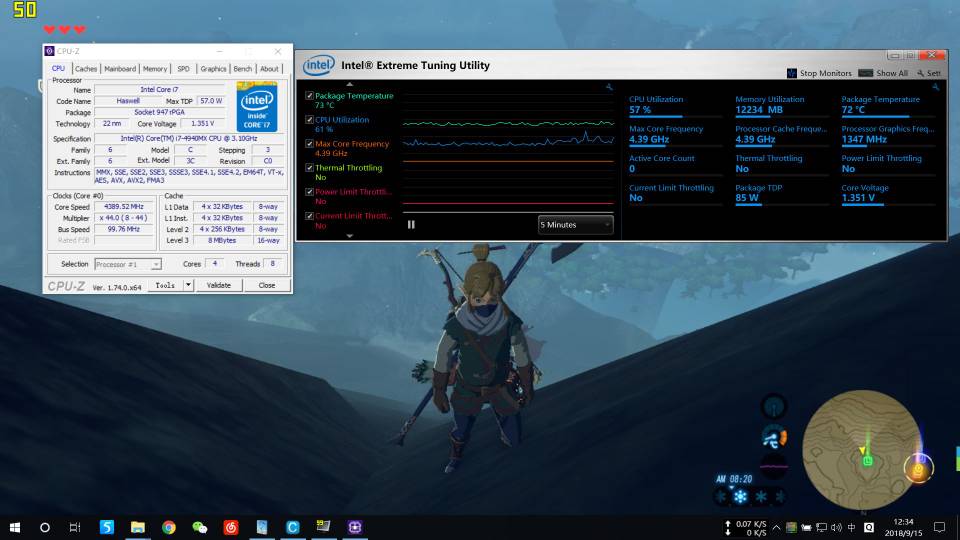Click the Intel Core i7 badge in CPU-Z
The width and height of the screenshot is (960, 540).
[x=257, y=107]
